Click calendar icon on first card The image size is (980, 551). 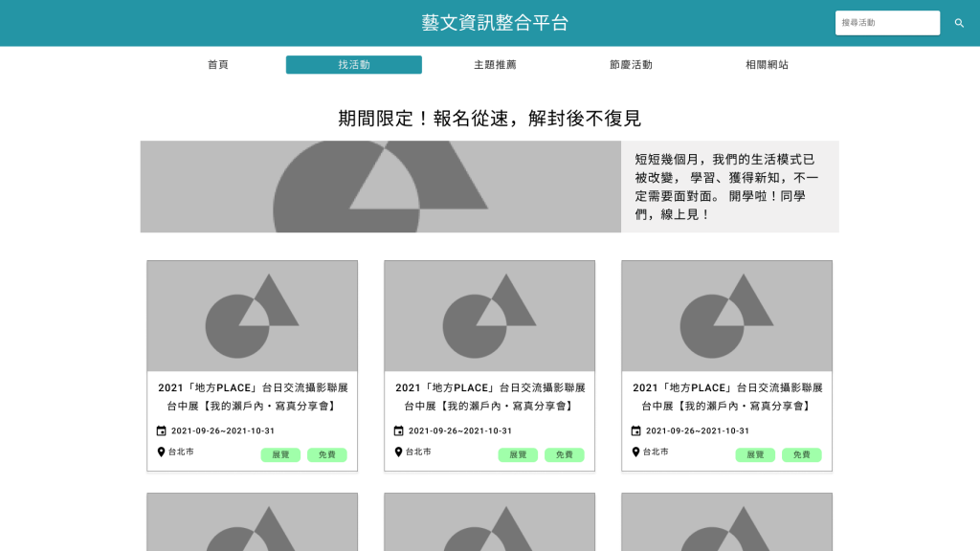tap(161, 430)
